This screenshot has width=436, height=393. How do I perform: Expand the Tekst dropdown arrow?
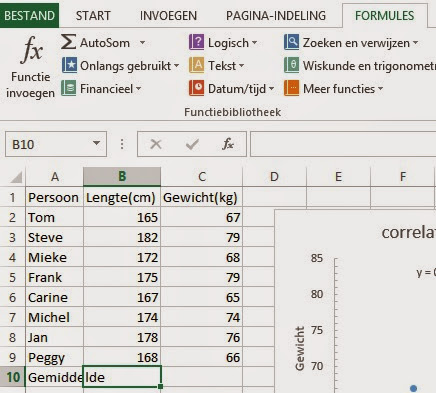(x=241, y=66)
